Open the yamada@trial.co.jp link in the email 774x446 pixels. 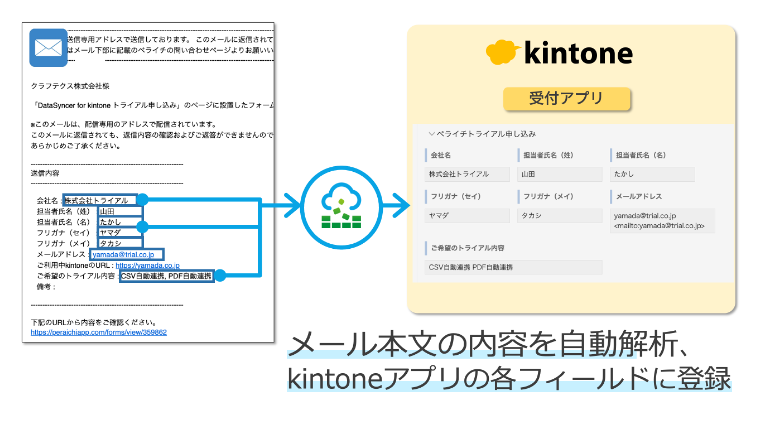click(123, 255)
